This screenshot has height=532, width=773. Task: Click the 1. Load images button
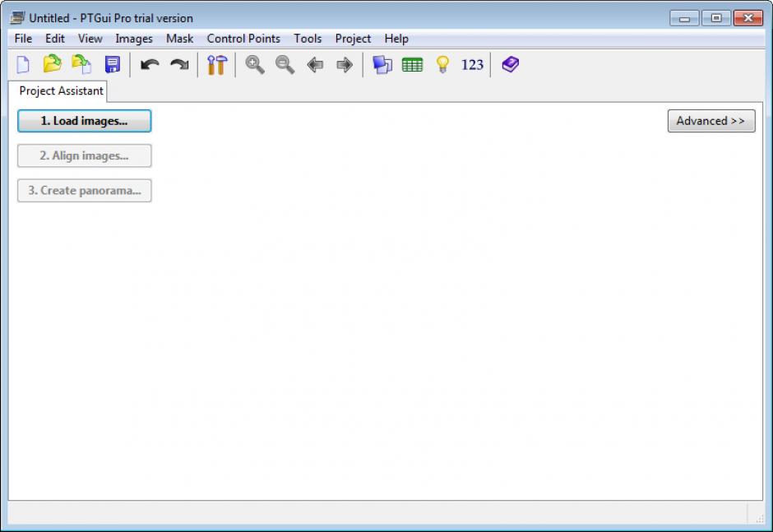tap(85, 121)
